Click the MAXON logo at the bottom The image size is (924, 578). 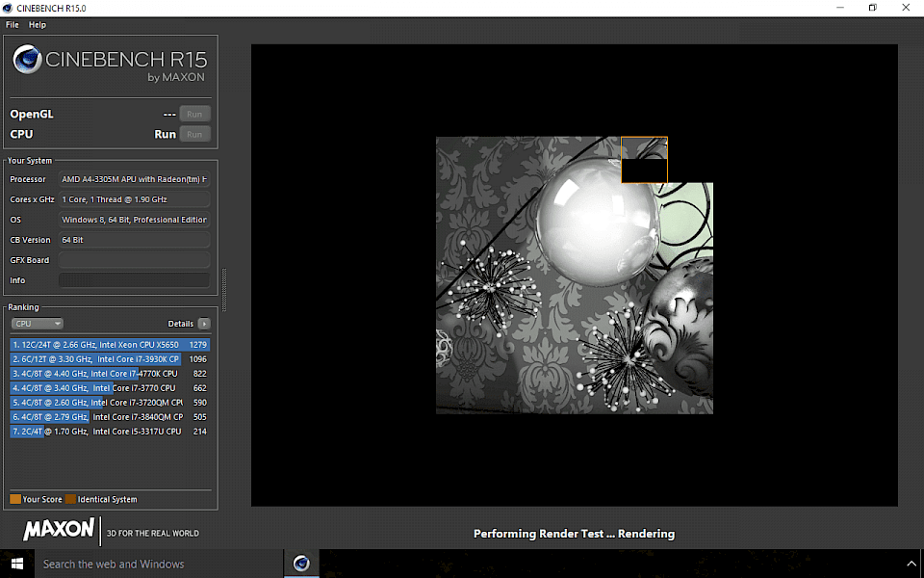click(59, 530)
